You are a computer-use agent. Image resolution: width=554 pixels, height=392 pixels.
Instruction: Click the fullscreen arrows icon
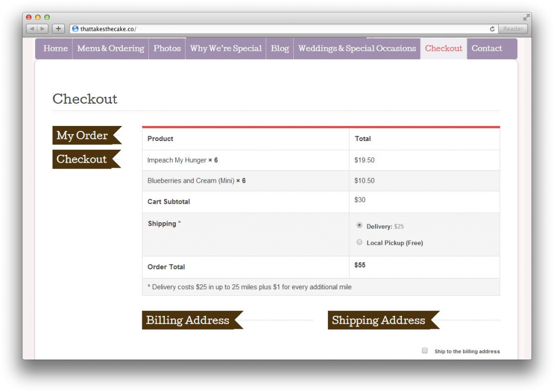(x=526, y=17)
